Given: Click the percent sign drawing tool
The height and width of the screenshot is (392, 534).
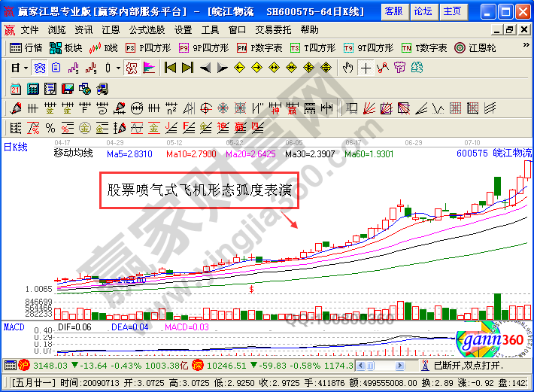Looking at the screenshot, I should [50, 127].
